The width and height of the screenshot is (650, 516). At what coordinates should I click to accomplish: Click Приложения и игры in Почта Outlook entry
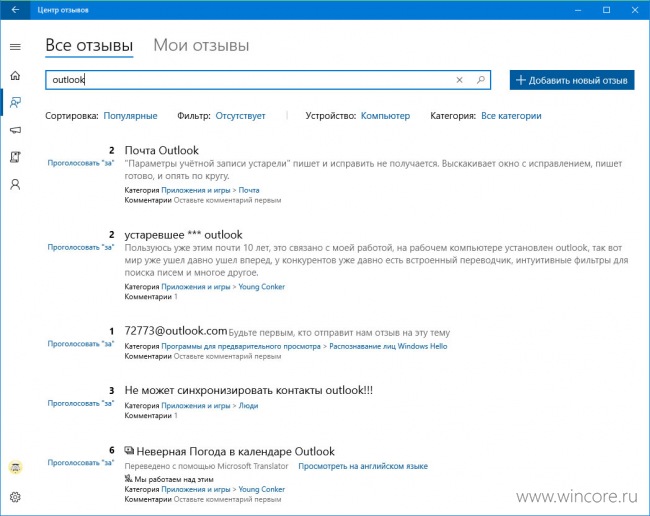pos(196,190)
